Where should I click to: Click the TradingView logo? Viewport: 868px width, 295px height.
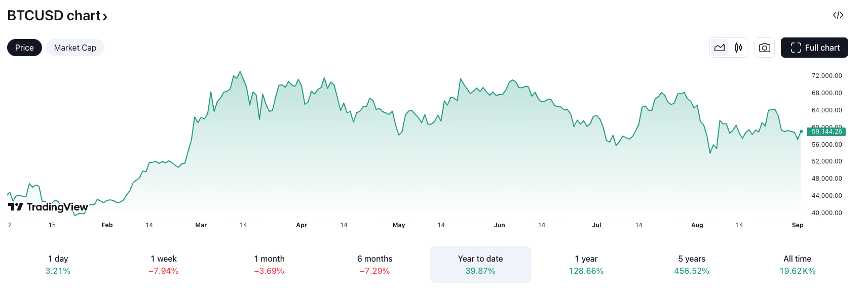(48, 207)
